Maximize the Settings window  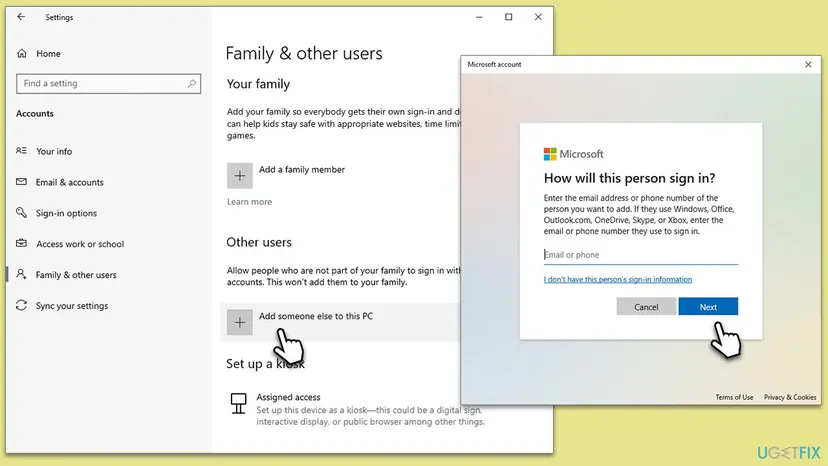click(x=509, y=17)
